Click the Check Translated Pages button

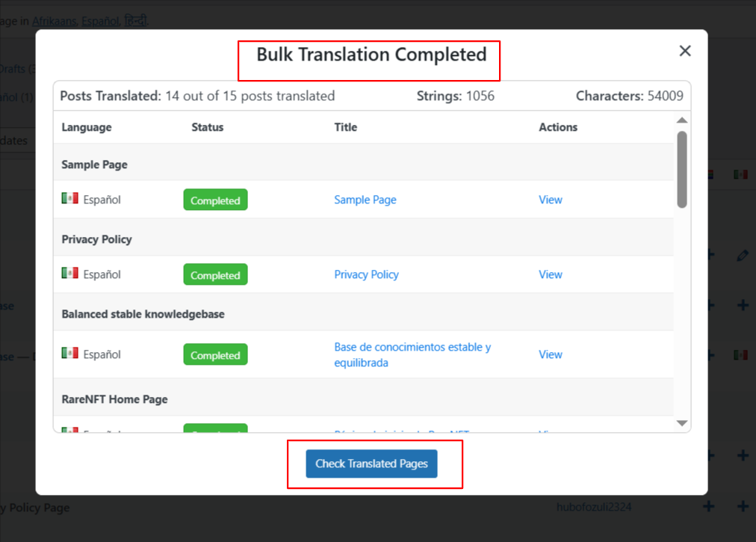click(371, 464)
